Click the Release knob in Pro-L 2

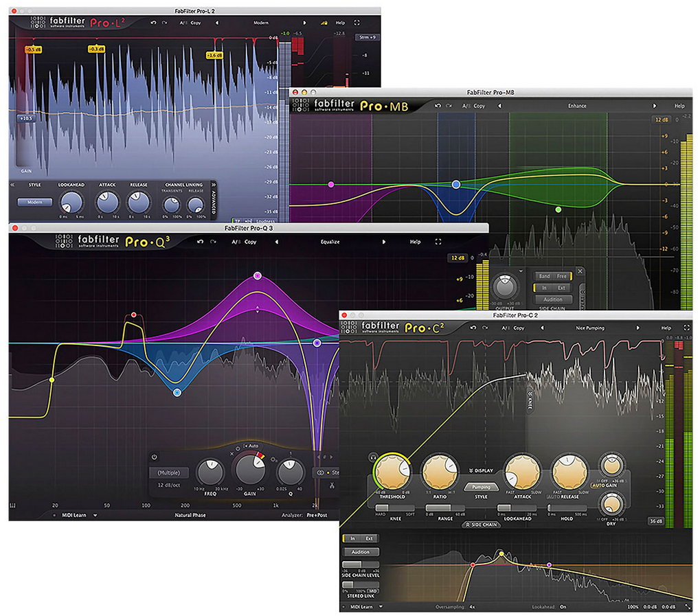(x=139, y=202)
